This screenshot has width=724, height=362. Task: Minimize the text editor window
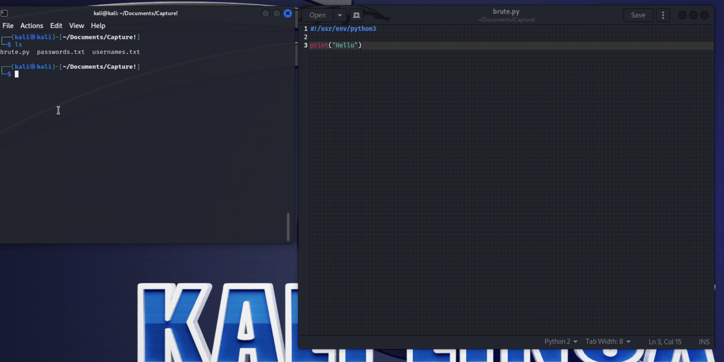pyautogui.click(x=682, y=15)
